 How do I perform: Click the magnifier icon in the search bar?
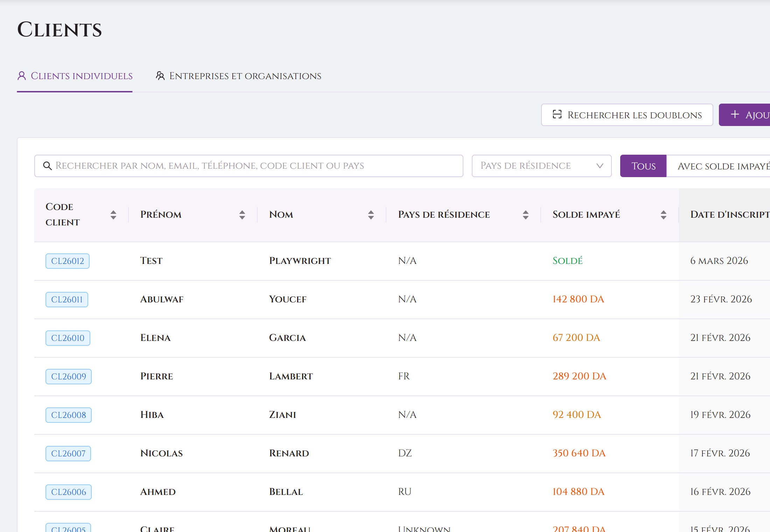point(48,166)
